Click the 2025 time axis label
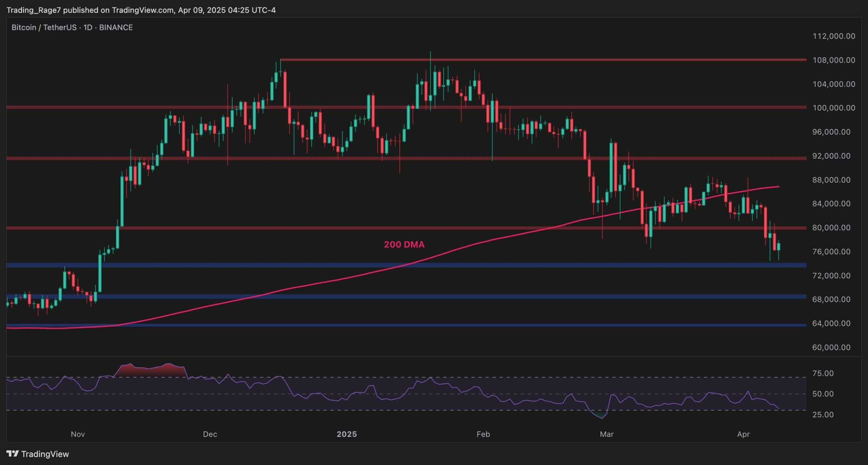Image resolution: width=868 pixels, height=465 pixels. tap(347, 434)
